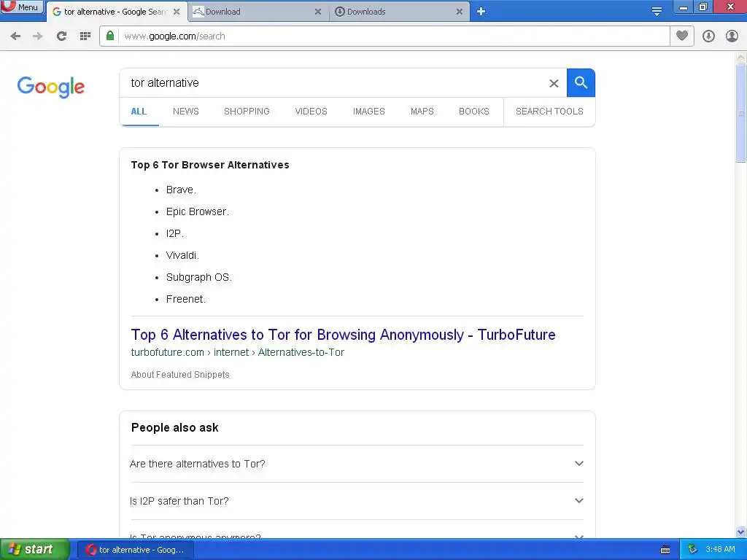
Task: Click the Google logo
Action: [x=51, y=87]
